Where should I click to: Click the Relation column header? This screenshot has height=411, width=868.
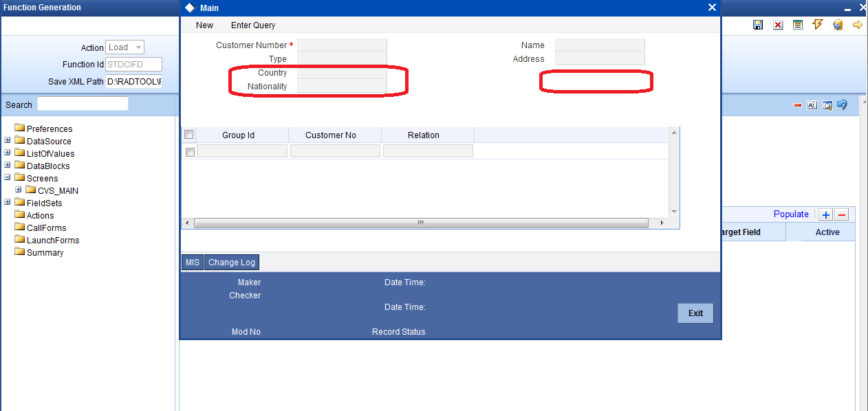[x=424, y=135]
